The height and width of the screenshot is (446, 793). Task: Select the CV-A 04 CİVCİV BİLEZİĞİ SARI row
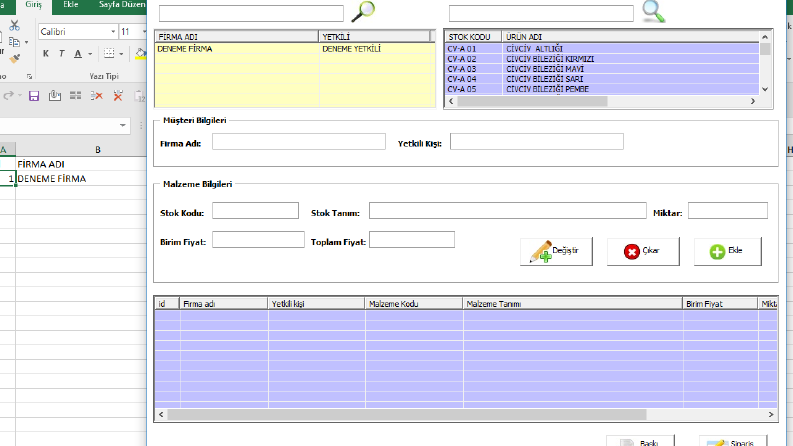602,79
